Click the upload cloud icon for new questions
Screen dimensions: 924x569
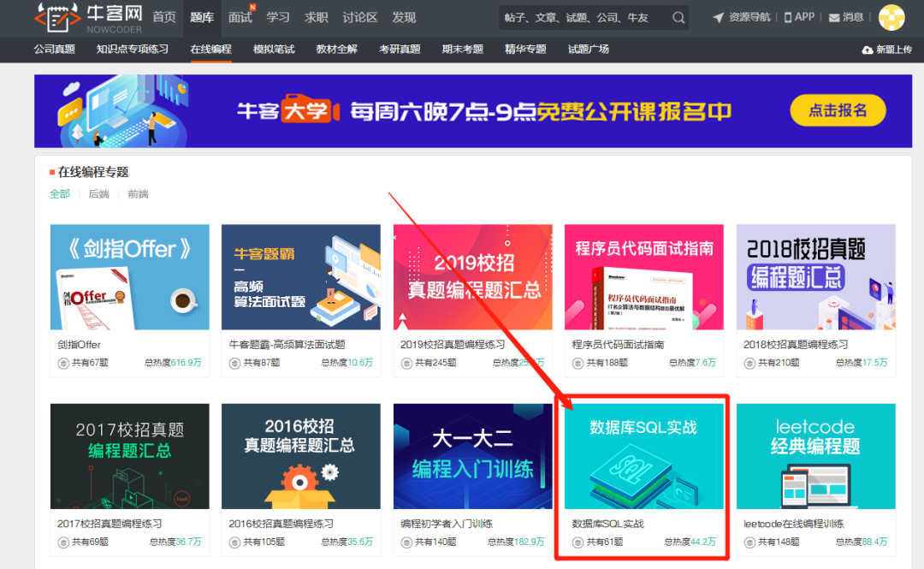[x=867, y=50]
